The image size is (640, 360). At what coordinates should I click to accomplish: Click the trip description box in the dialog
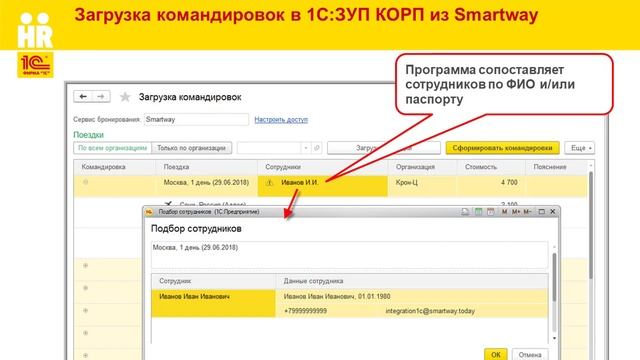349,255
